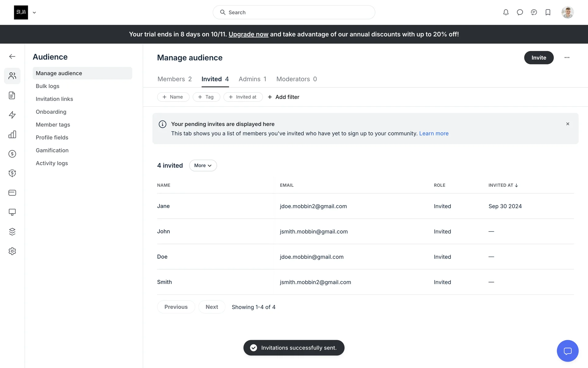Click the Invite button

pos(539,58)
